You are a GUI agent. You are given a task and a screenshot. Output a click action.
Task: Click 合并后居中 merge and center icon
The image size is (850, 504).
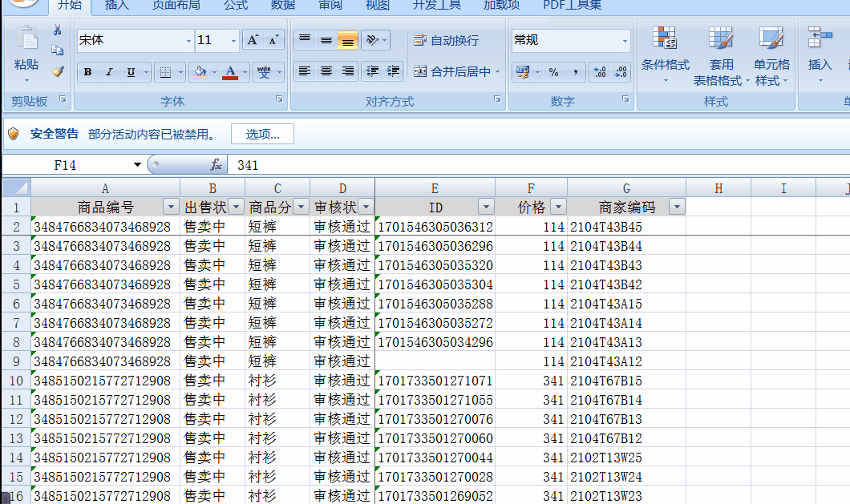click(449, 71)
